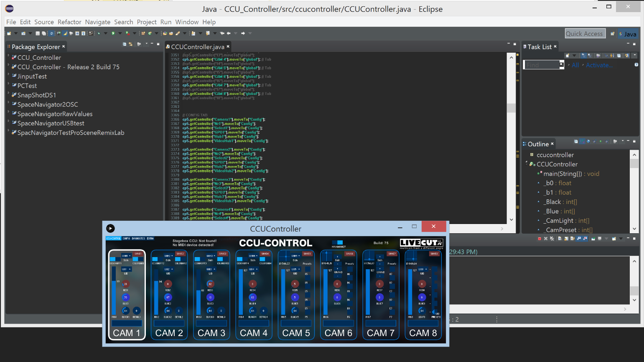Open the Task List view menu dropdown
Screen dimensions: 644x362
click(x=635, y=55)
